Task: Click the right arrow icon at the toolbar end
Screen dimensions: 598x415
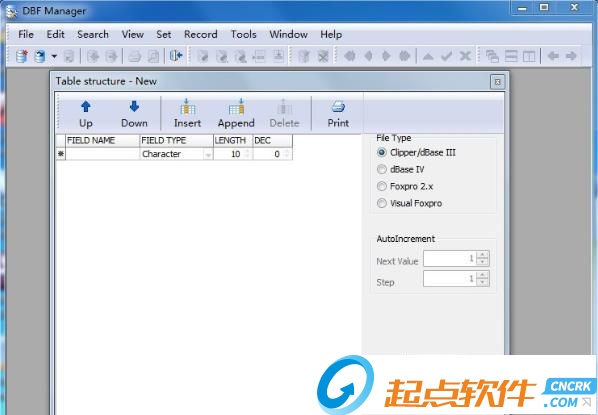Action: point(571,56)
